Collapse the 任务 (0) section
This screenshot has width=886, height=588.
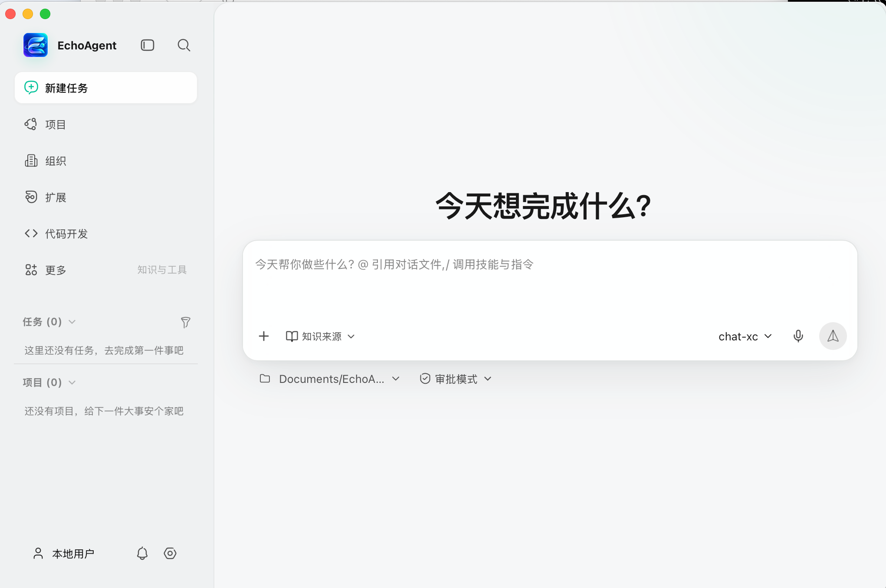[49, 322]
